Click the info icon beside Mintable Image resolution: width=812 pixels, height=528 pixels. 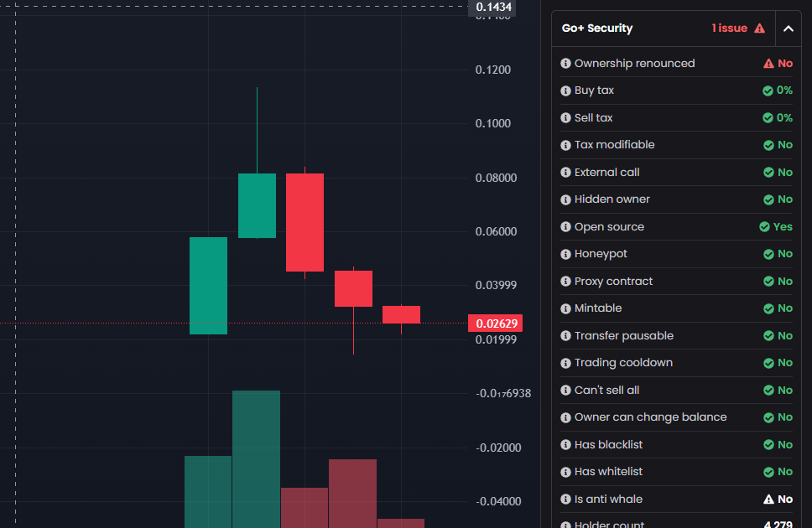click(x=565, y=308)
